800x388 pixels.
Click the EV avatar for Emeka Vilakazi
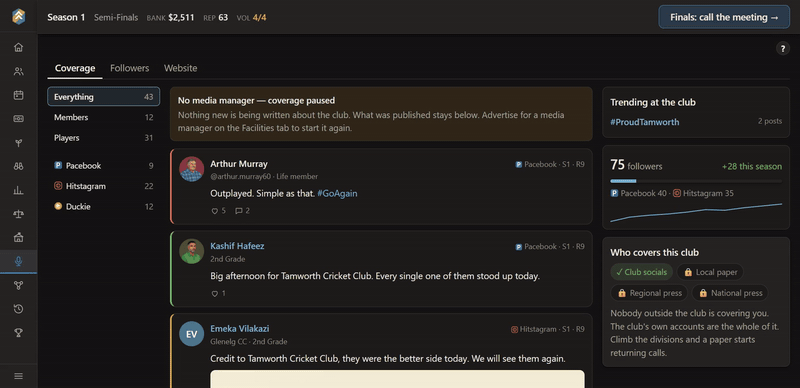pos(192,334)
